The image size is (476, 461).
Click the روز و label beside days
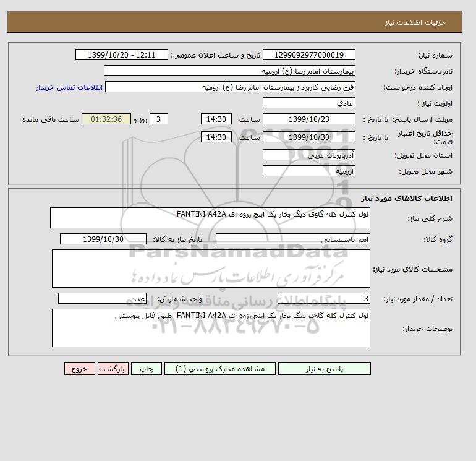(140, 119)
